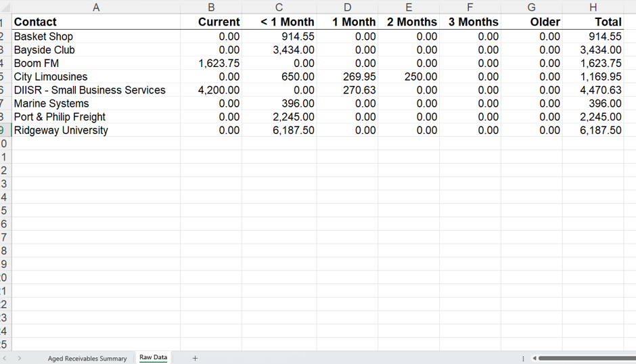
Task: Select column B header
Action: (211, 7)
